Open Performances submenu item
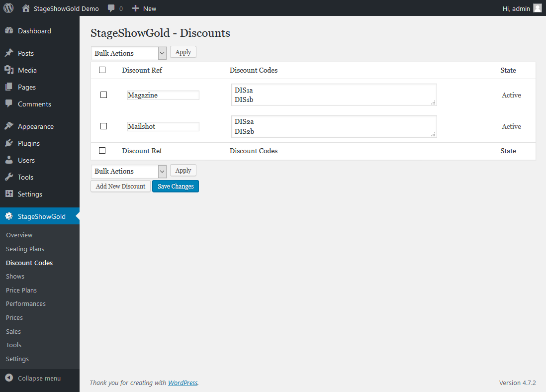This screenshot has width=546, height=392. [26, 304]
